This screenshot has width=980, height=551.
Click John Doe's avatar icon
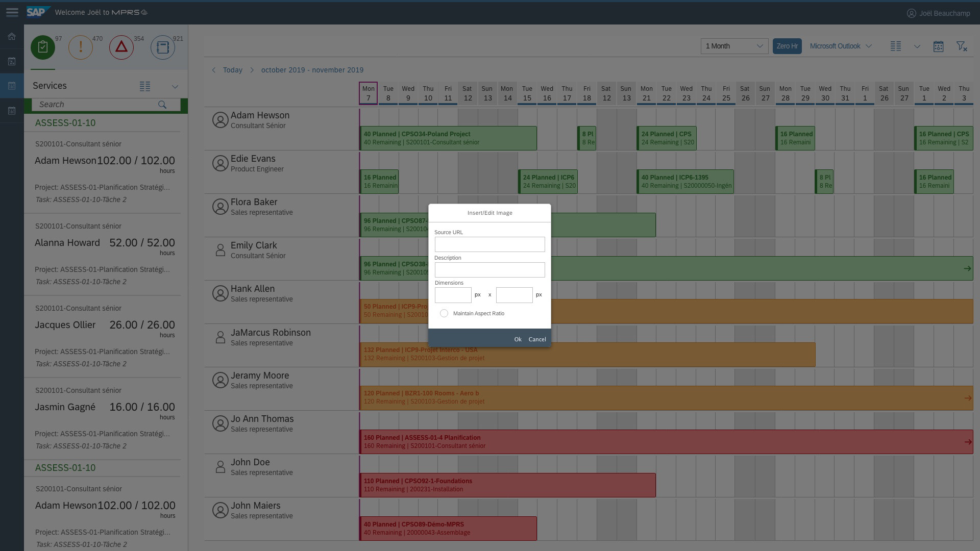point(220,467)
